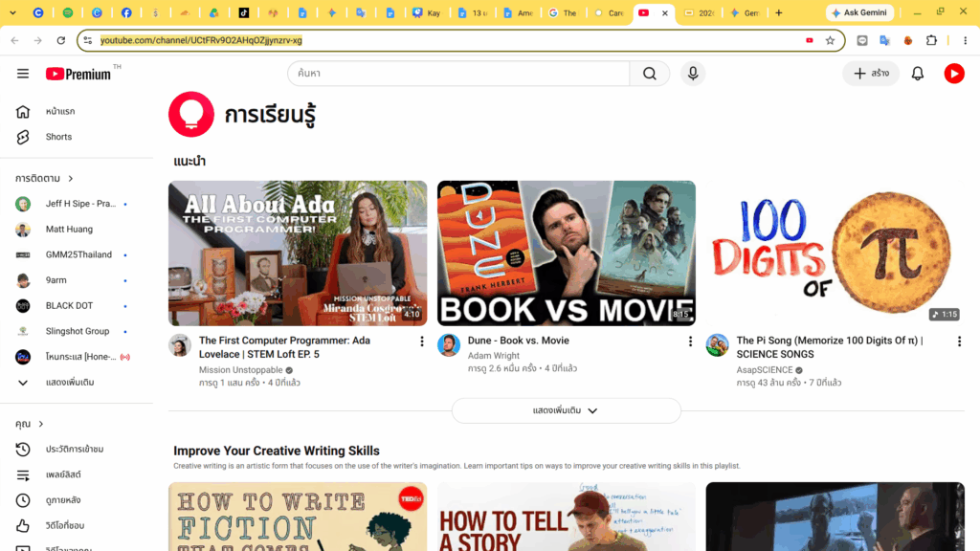The image size is (980, 551).
Task: Switch to the Facebook browser tab
Action: 126,12
